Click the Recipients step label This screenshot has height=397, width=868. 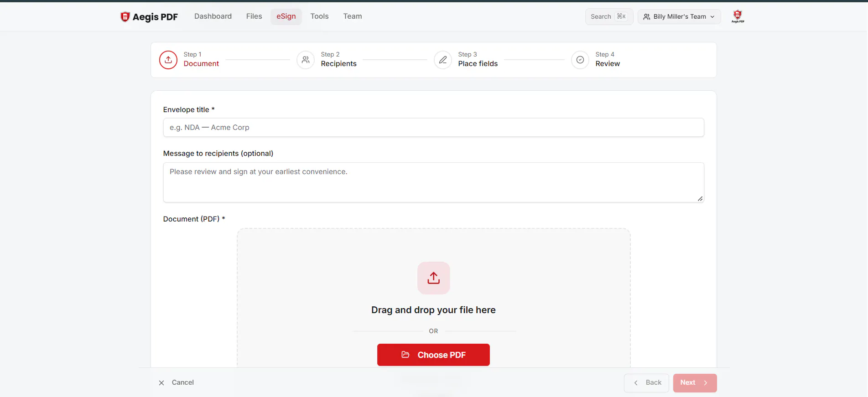(338, 64)
